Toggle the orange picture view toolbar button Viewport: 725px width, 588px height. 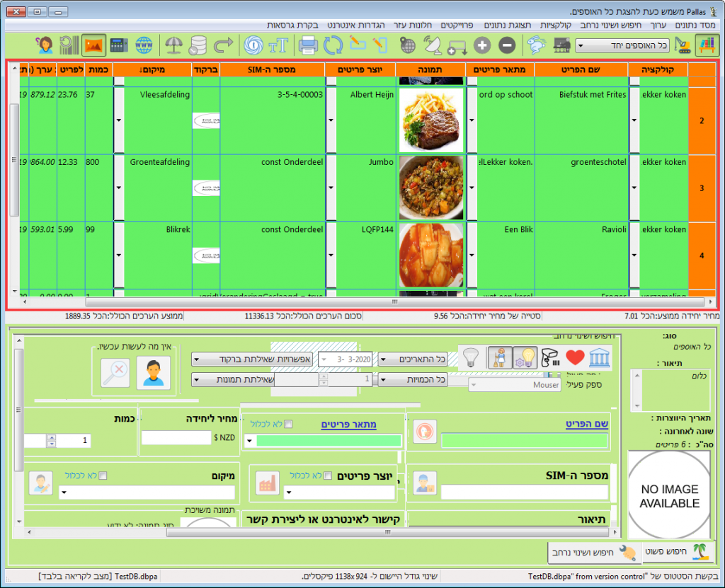[x=94, y=45]
